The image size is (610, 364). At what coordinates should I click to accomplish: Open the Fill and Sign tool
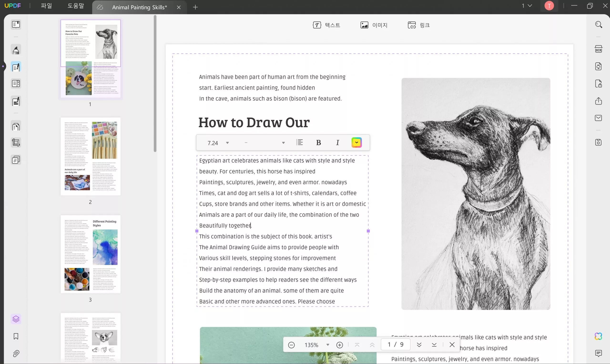(16, 101)
